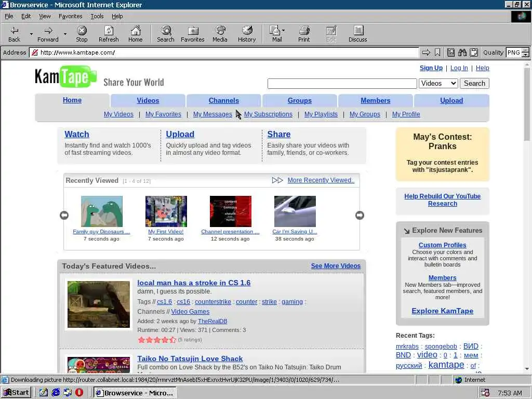The width and height of the screenshot is (532, 399).
Task: Open the My Subscriptions link
Action: pos(268,114)
